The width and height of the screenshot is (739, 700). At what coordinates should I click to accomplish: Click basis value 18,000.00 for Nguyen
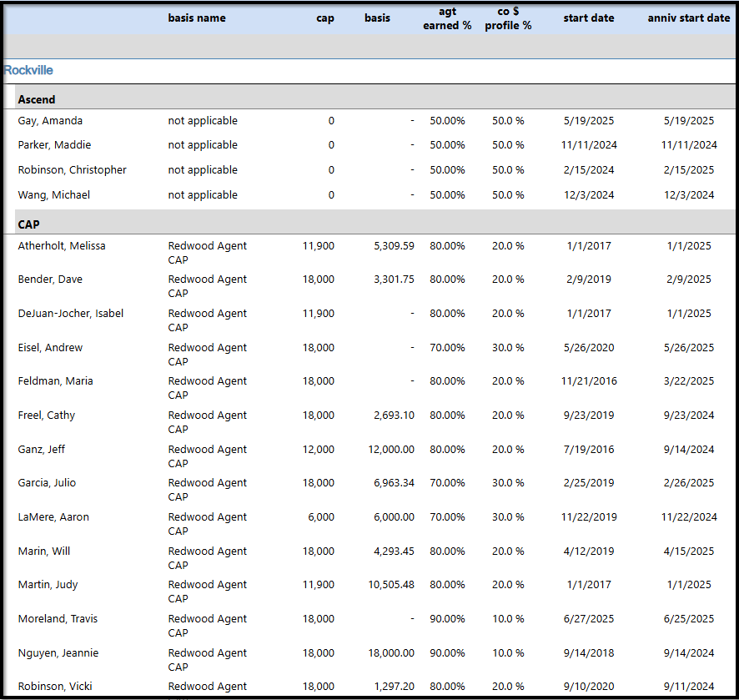[x=391, y=653]
